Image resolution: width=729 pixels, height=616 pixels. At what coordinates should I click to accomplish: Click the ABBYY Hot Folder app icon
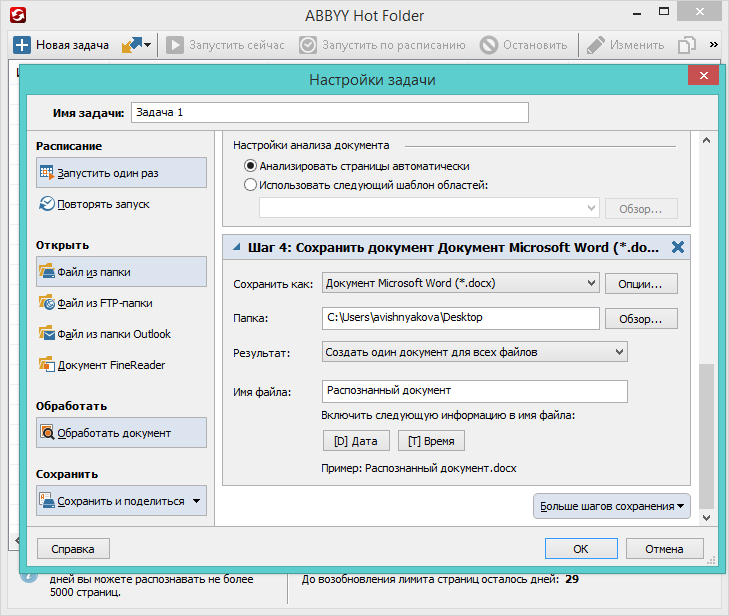coord(18,15)
